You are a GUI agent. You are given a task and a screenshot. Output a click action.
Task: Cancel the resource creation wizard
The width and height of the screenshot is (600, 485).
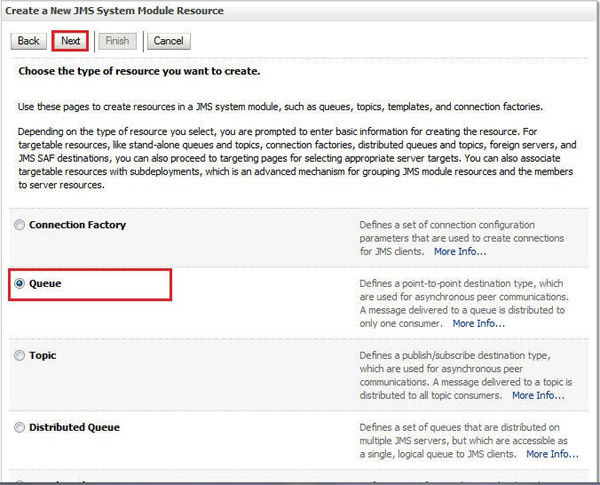coord(168,41)
